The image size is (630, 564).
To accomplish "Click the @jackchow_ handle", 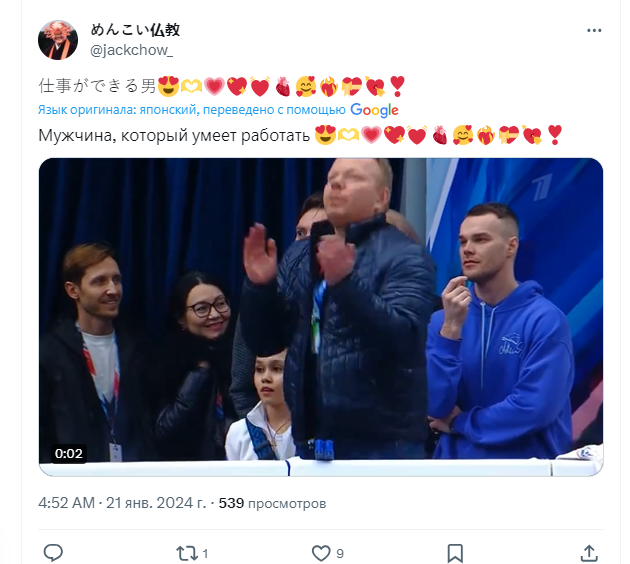I will tap(131, 50).
